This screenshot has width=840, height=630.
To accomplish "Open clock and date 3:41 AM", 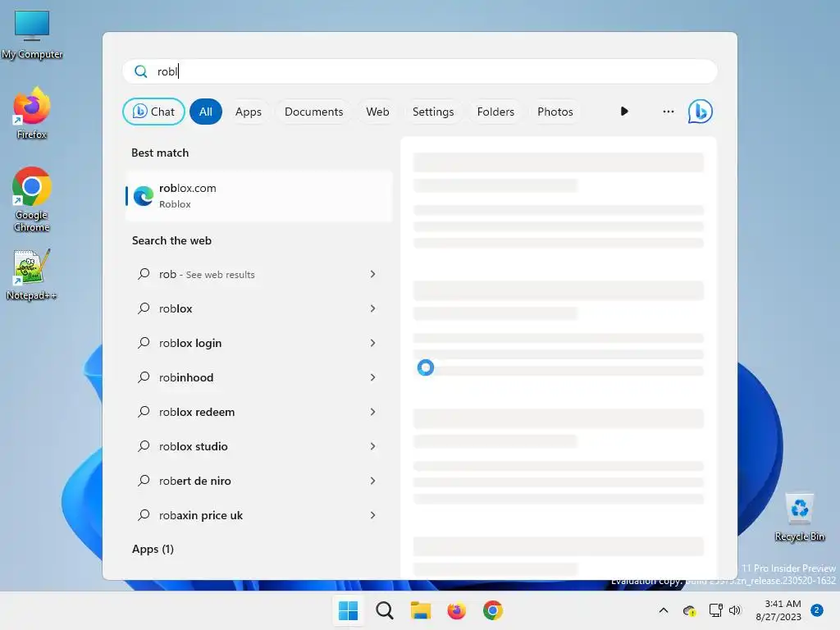I will pyautogui.click(x=778, y=610).
